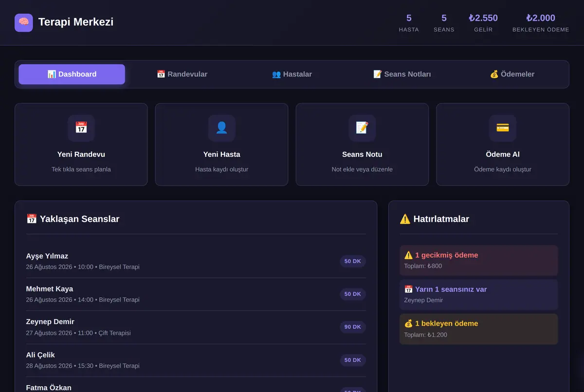
Task: Go to the Hastalar tab
Action: click(x=292, y=74)
